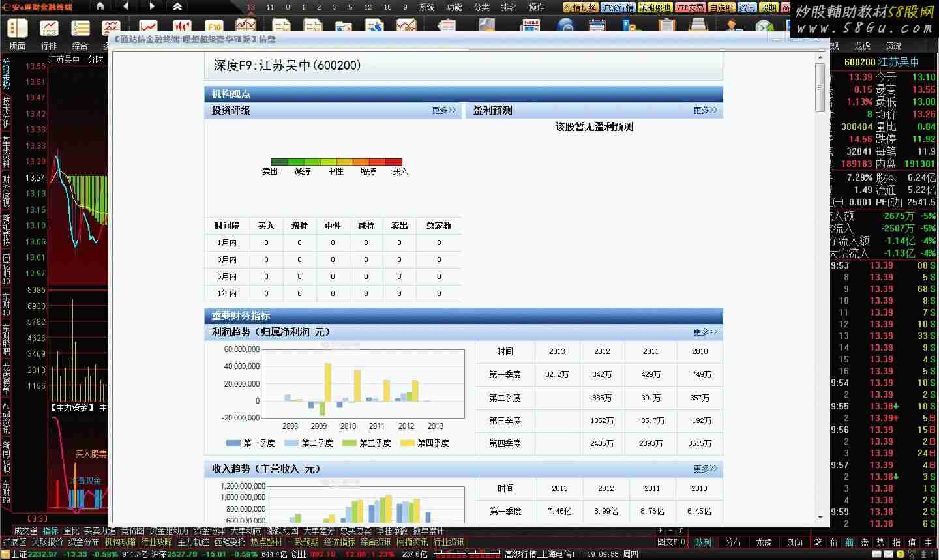Click the 自选股 button
The image size is (939, 560).
tap(722, 7)
